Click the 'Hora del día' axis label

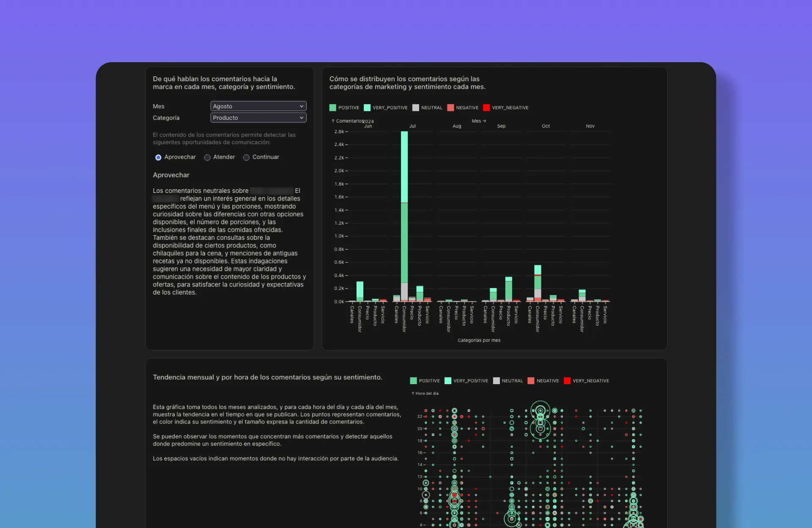pos(425,393)
